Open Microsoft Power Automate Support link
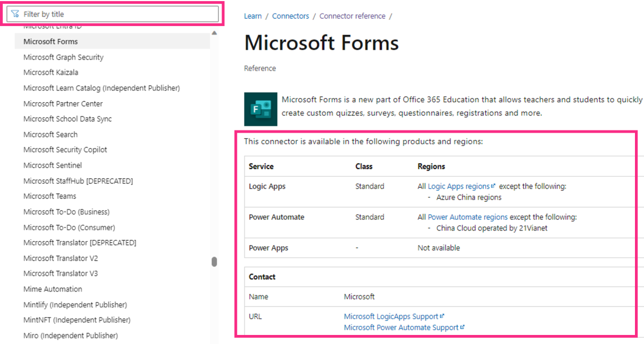The image size is (644, 344). point(401,328)
